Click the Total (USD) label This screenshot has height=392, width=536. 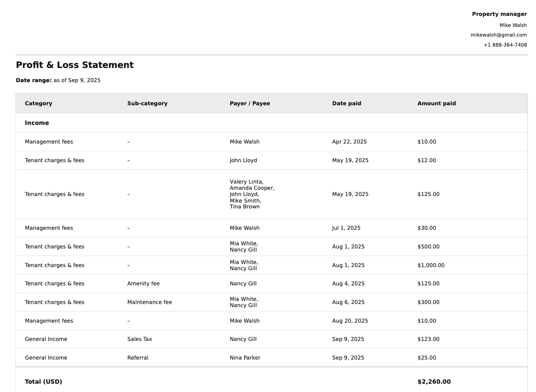(x=44, y=382)
